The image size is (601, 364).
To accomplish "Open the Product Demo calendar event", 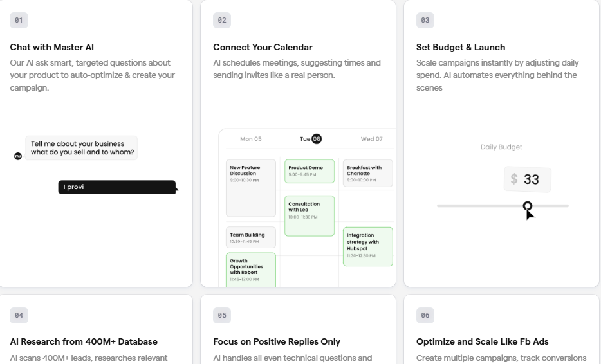I will pos(310,171).
